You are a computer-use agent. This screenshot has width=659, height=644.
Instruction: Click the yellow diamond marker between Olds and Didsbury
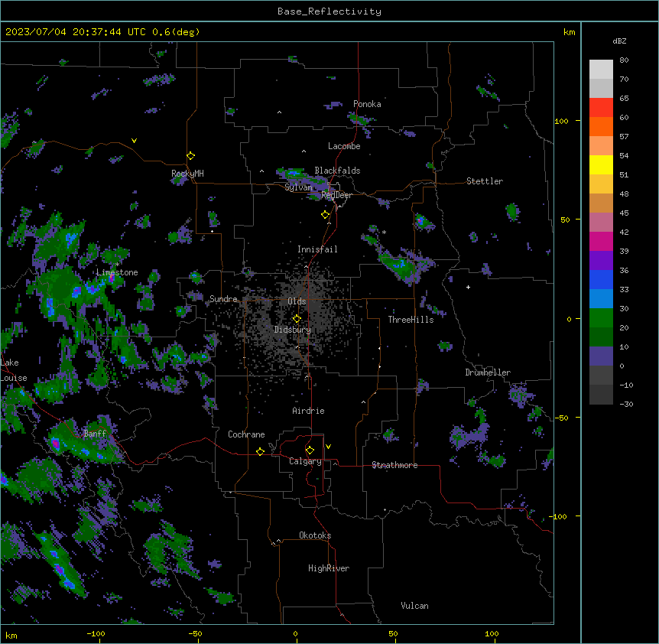pos(297,319)
